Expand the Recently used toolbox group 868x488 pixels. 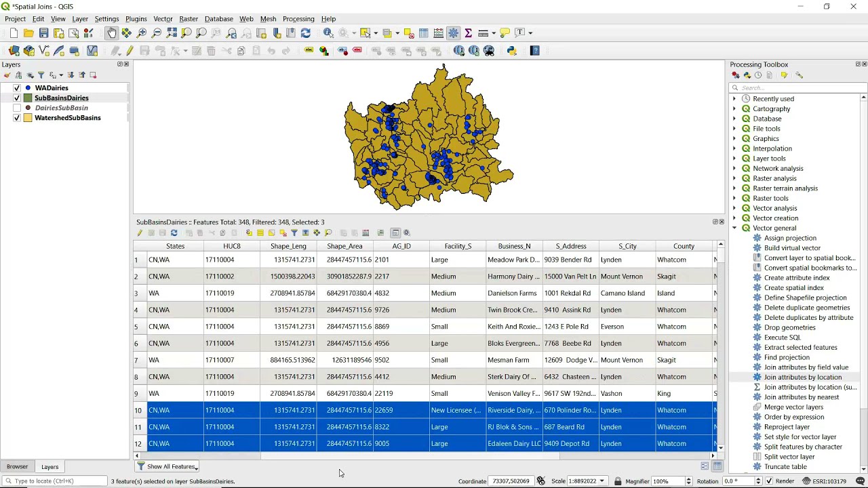734,99
